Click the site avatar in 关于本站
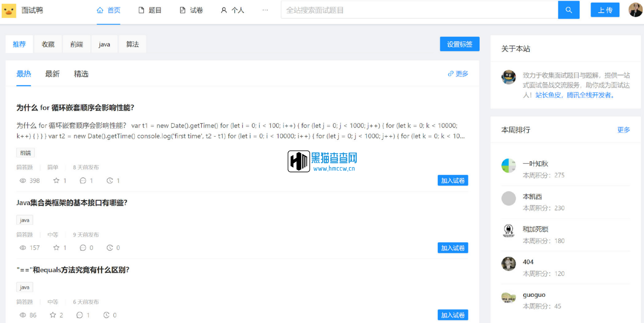The height and width of the screenshot is (323, 644). pyautogui.click(x=508, y=77)
